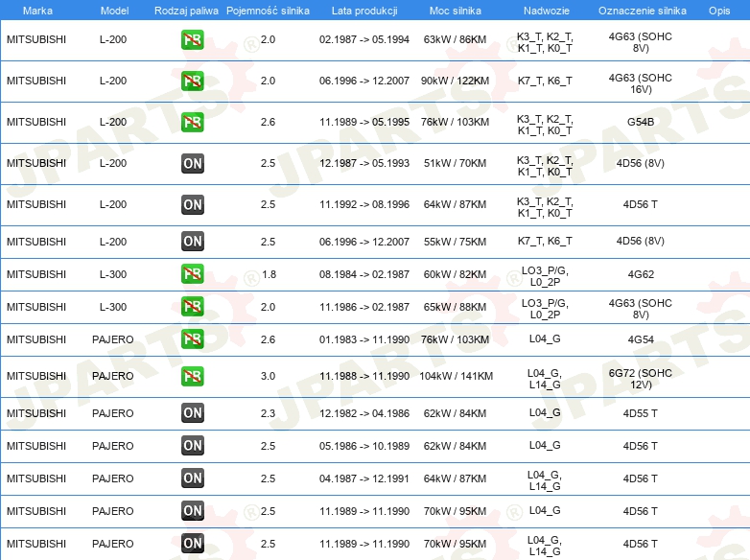Viewport: 750px width, 560px height.
Task: Click ON diesel icon for L-200 64kW row
Action: (x=192, y=204)
